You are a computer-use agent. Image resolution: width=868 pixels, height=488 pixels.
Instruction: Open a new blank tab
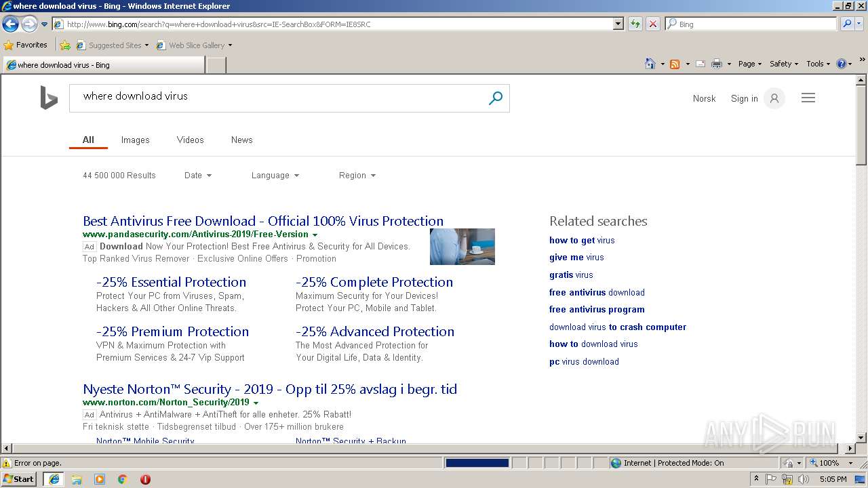216,65
